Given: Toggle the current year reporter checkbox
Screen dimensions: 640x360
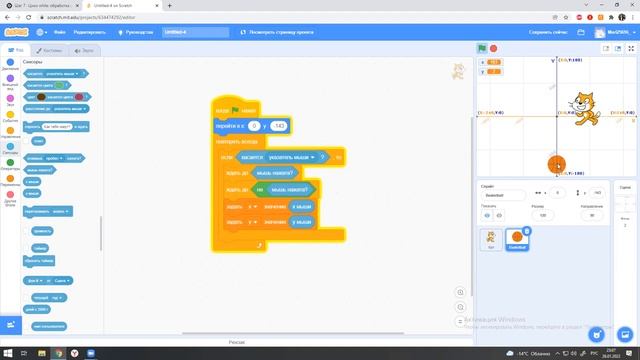Looking at the screenshot, I should [26, 298].
